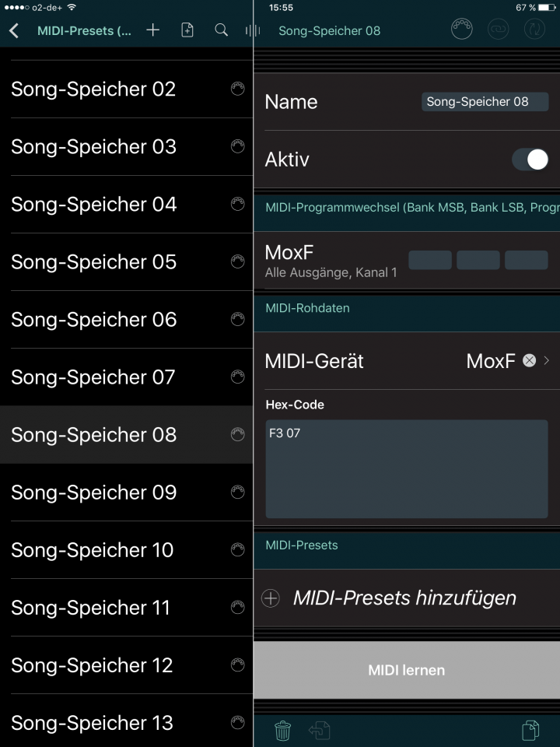The width and height of the screenshot is (560, 747).
Task: Expand MIDI-Gerät device chooser chevron
Action: coord(547,360)
